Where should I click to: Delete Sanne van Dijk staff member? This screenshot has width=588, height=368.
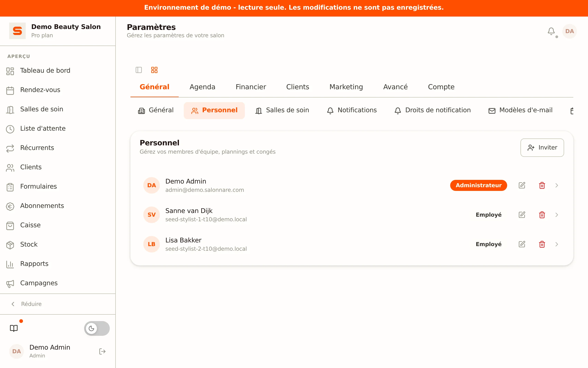(542, 215)
